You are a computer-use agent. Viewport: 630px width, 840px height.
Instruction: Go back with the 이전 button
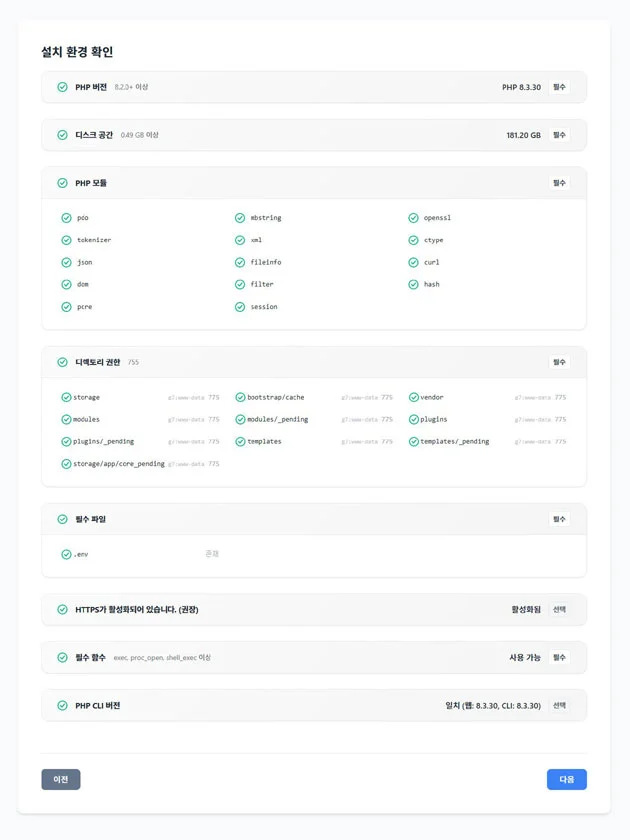pyautogui.click(x=61, y=779)
